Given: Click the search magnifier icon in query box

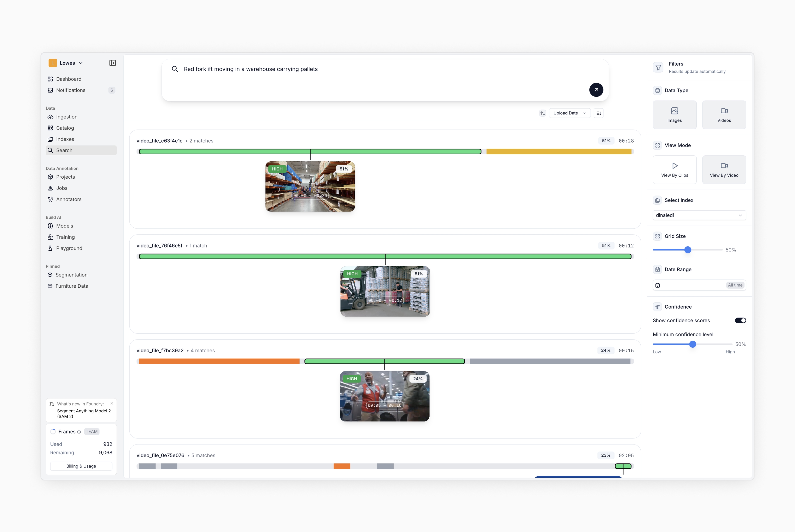Looking at the screenshot, I should [175, 69].
